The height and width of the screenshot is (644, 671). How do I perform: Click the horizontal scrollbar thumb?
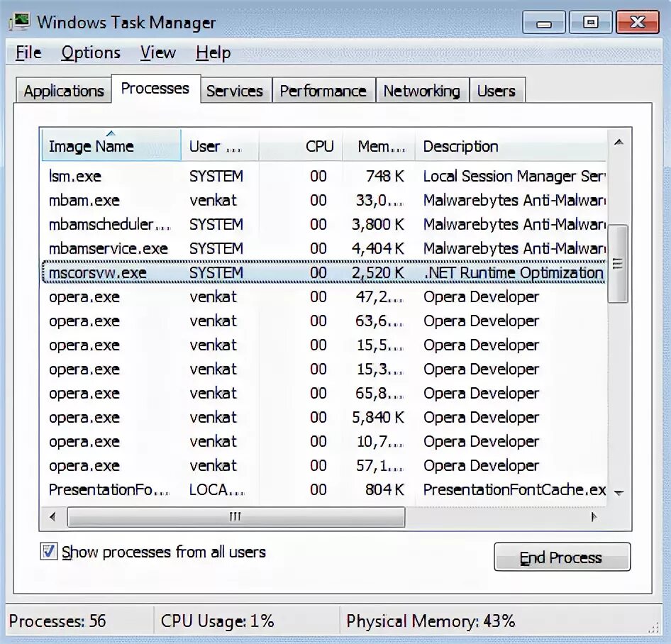coord(235,517)
